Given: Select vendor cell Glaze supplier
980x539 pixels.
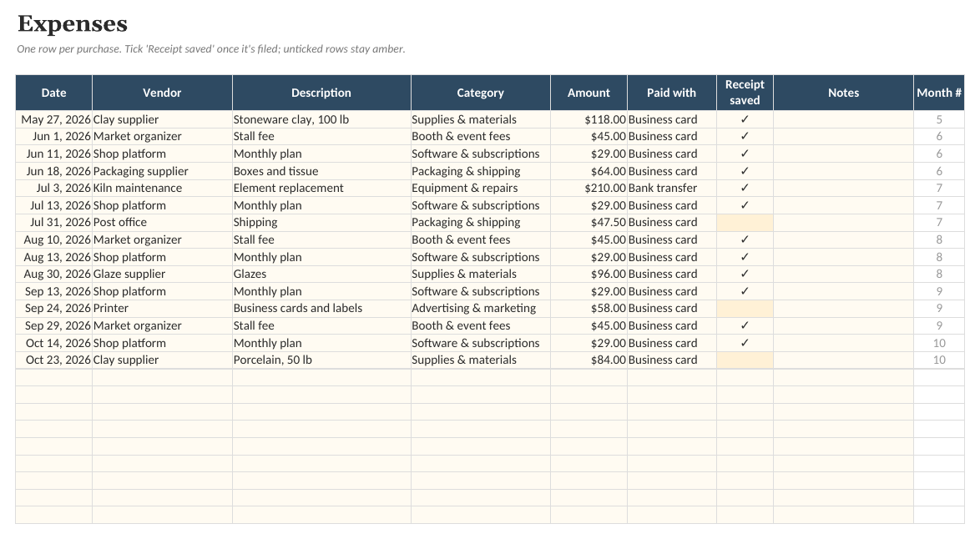Looking at the screenshot, I should click(x=162, y=275).
